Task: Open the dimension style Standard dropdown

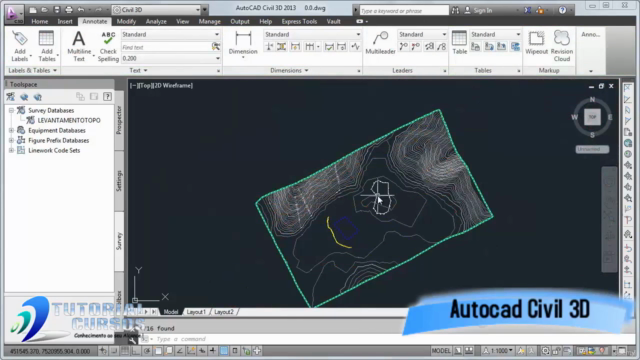Action: click(312, 35)
